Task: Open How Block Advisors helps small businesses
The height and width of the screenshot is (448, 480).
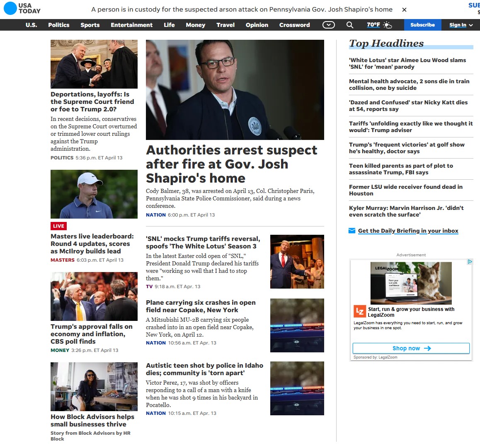Action: click(92, 421)
